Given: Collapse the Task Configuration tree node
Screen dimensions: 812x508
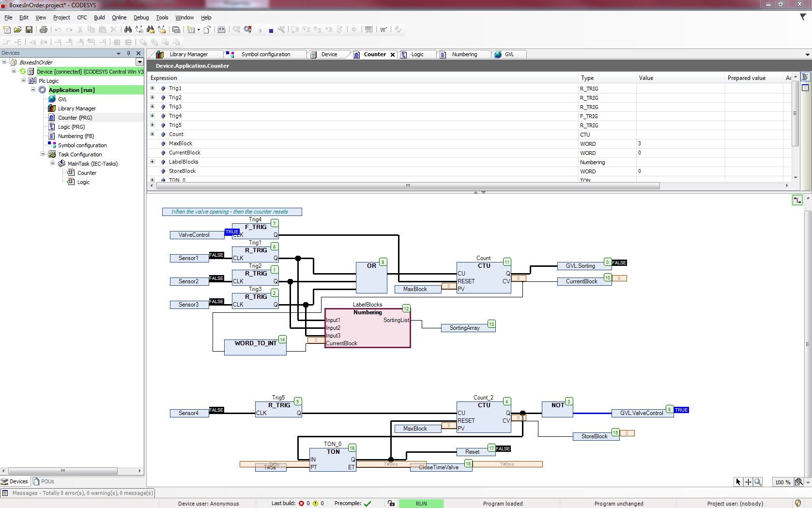Looking at the screenshot, I should click(43, 154).
